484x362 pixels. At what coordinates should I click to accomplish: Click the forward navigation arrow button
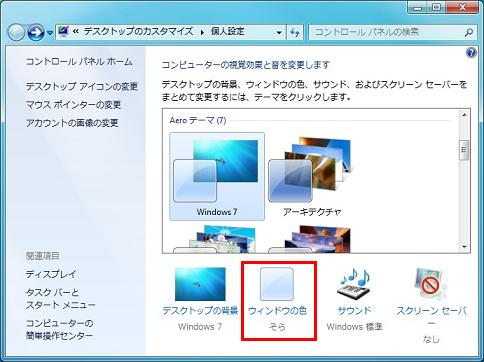pyautogui.click(x=36, y=32)
